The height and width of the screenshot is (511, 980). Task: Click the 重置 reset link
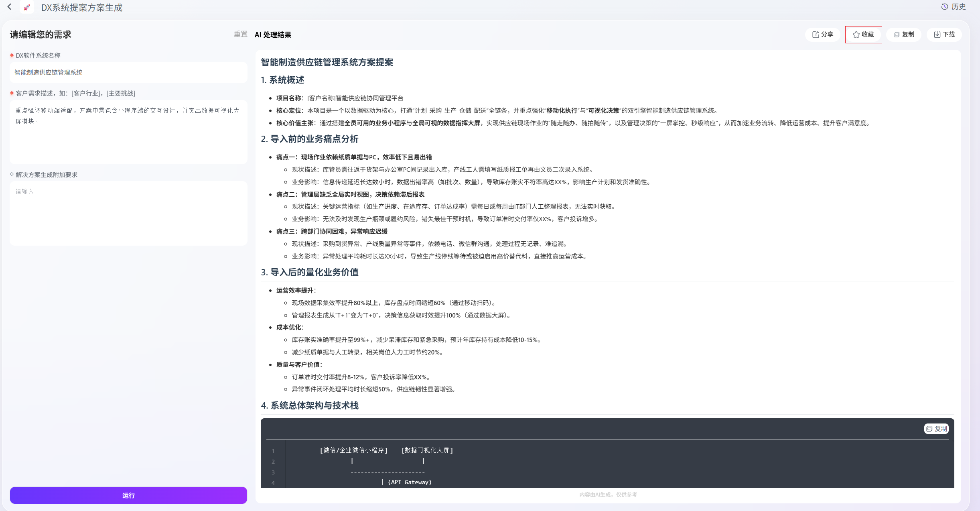coord(241,34)
